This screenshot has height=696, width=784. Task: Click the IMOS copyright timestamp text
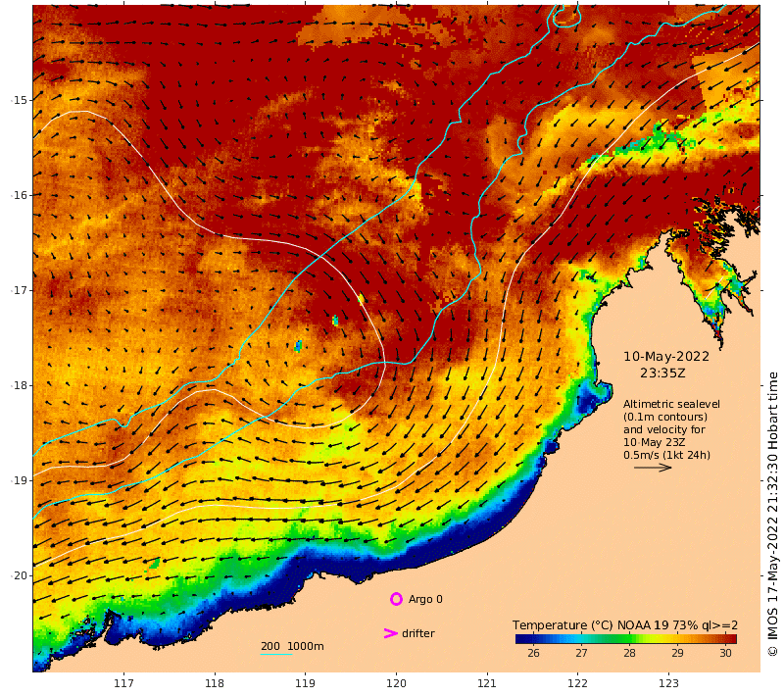coord(772,514)
